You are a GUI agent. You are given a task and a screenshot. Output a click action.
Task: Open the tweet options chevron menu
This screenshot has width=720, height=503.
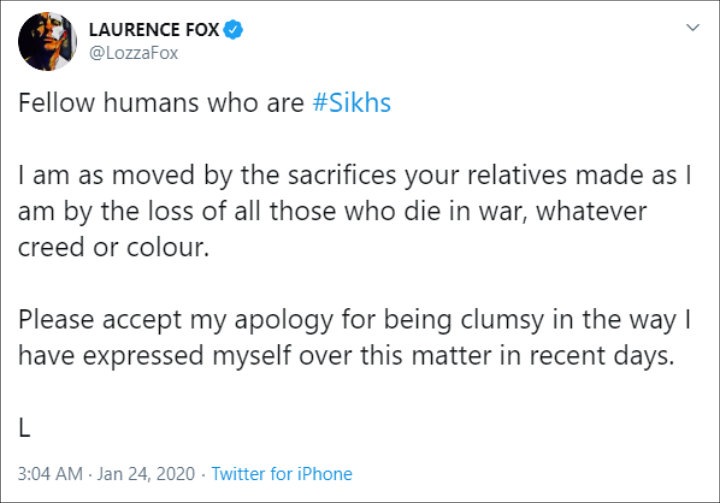click(x=692, y=28)
